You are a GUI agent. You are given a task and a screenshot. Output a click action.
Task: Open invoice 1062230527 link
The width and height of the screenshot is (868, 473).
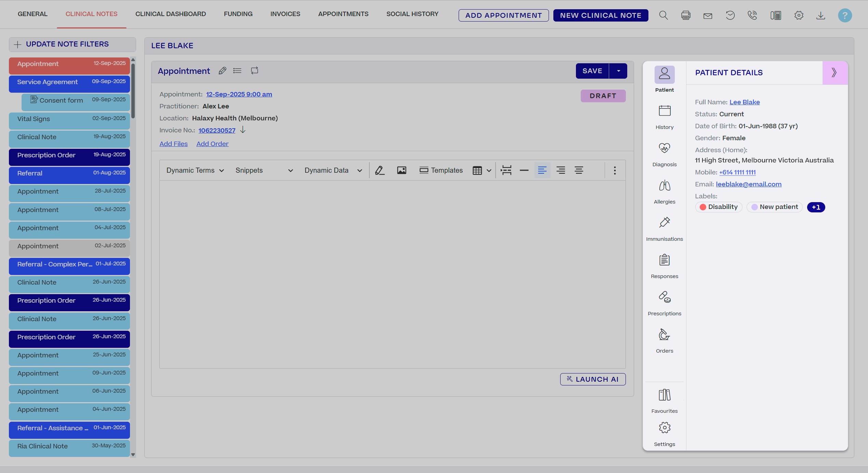(x=216, y=130)
